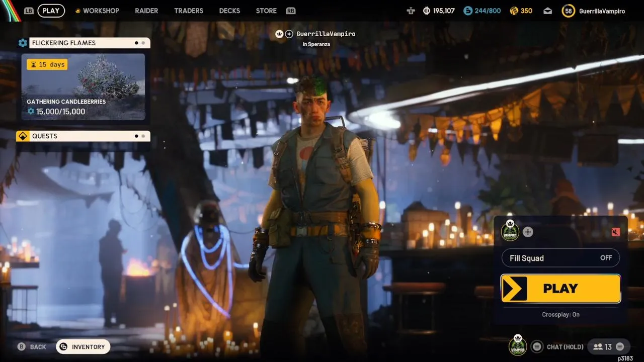
Task: Click the yellow raider tokens icon beside 350
Action: [514, 11]
